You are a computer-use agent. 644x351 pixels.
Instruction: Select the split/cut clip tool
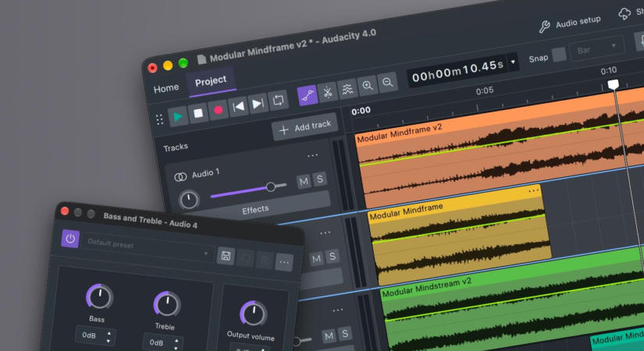pyautogui.click(x=327, y=92)
